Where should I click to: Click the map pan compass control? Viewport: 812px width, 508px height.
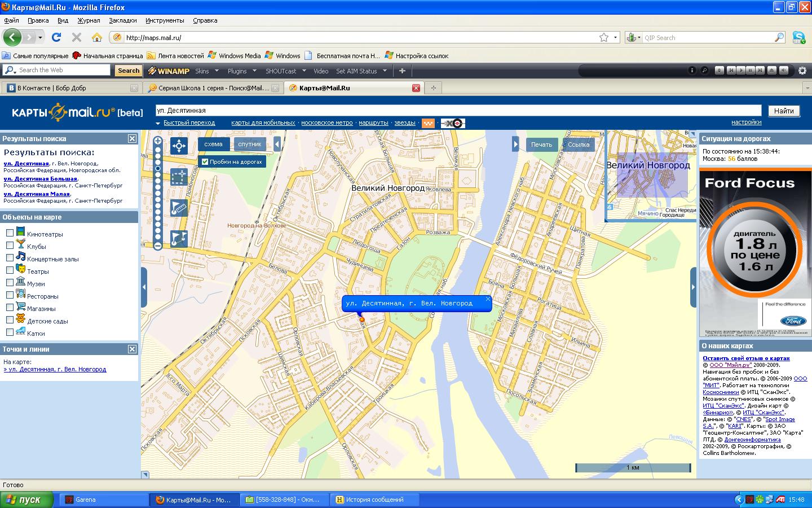click(x=179, y=146)
